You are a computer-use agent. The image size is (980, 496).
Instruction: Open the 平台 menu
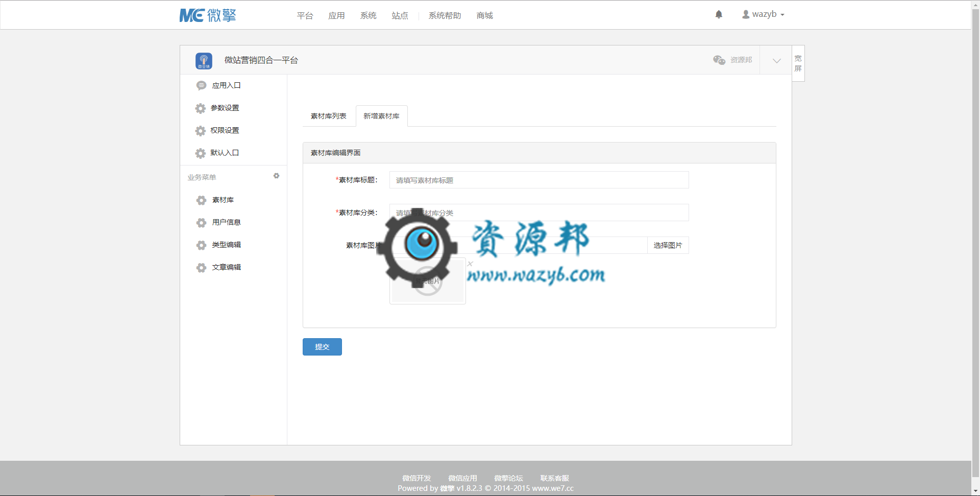pos(305,16)
